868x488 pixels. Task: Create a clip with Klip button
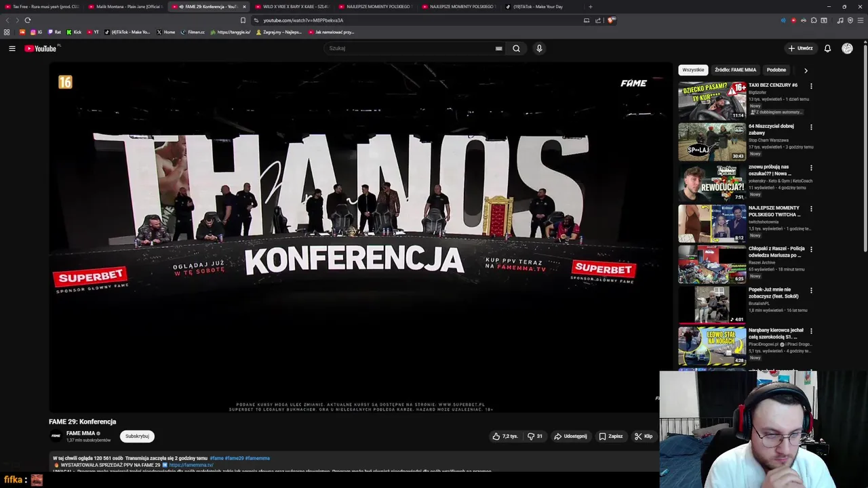click(643, 436)
